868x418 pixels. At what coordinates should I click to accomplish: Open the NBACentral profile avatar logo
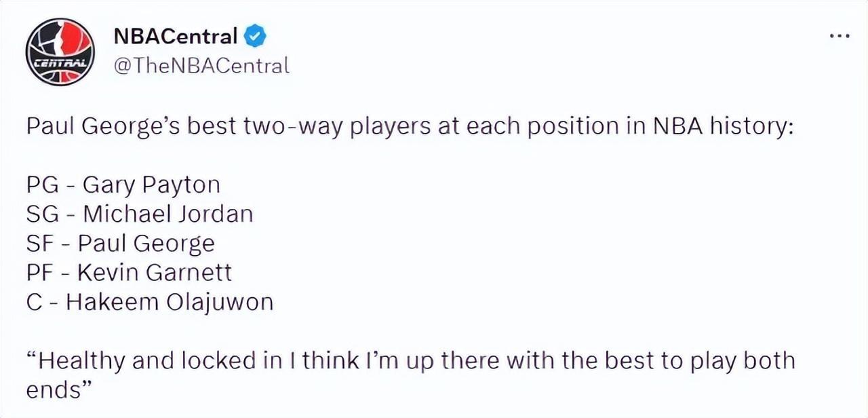[x=60, y=52]
